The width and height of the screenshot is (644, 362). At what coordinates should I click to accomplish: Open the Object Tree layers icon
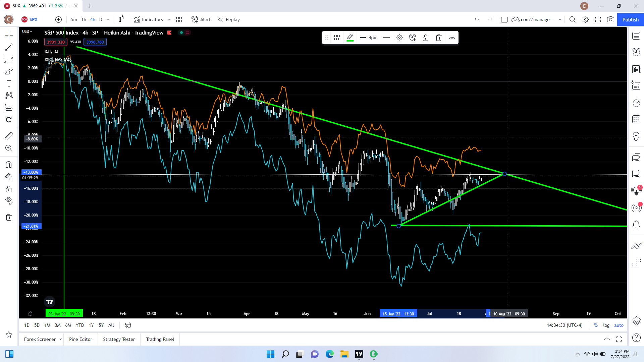pos(636,320)
